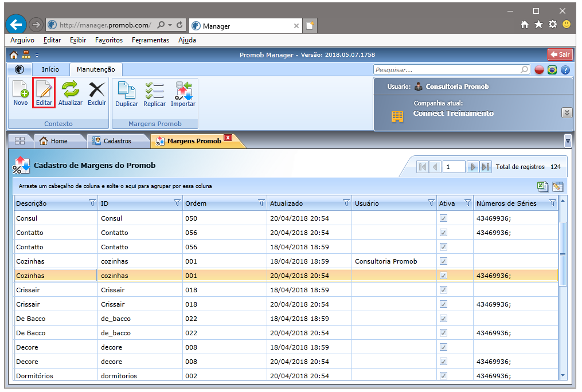The width and height of the screenshot is (582, 392).
Task: Click the tab overview grid icon
Action: [x=19, y=140]
